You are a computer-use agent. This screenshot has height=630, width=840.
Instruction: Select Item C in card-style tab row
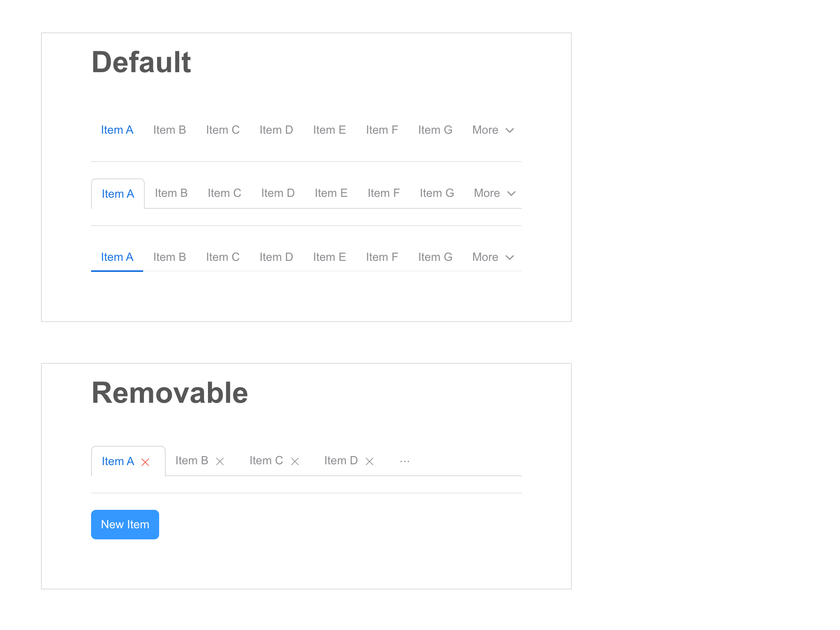point(224,194)
